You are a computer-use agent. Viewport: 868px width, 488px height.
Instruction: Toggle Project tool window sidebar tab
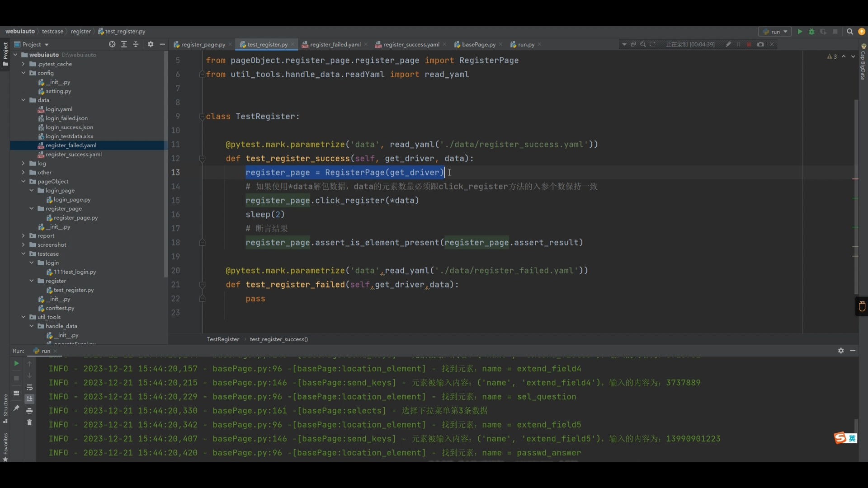click(5, 54)
